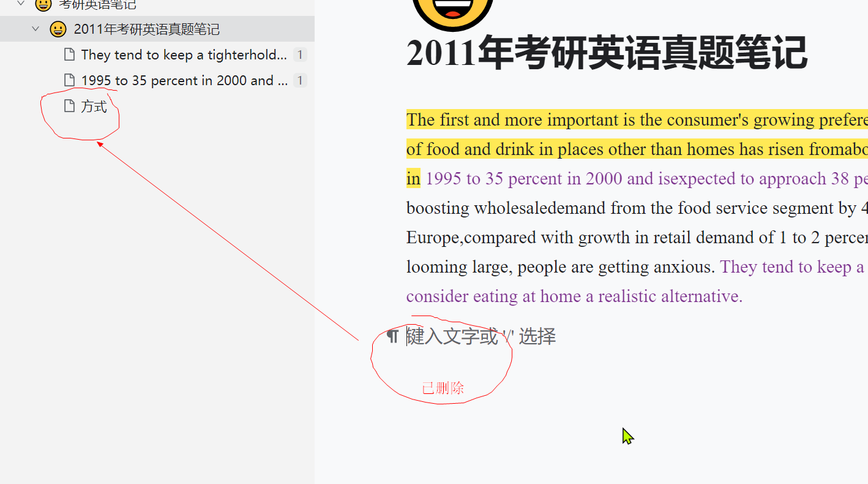
Task: Open purple reference '1995 to 35 percent in 2000'
Action: coord(524,178)
